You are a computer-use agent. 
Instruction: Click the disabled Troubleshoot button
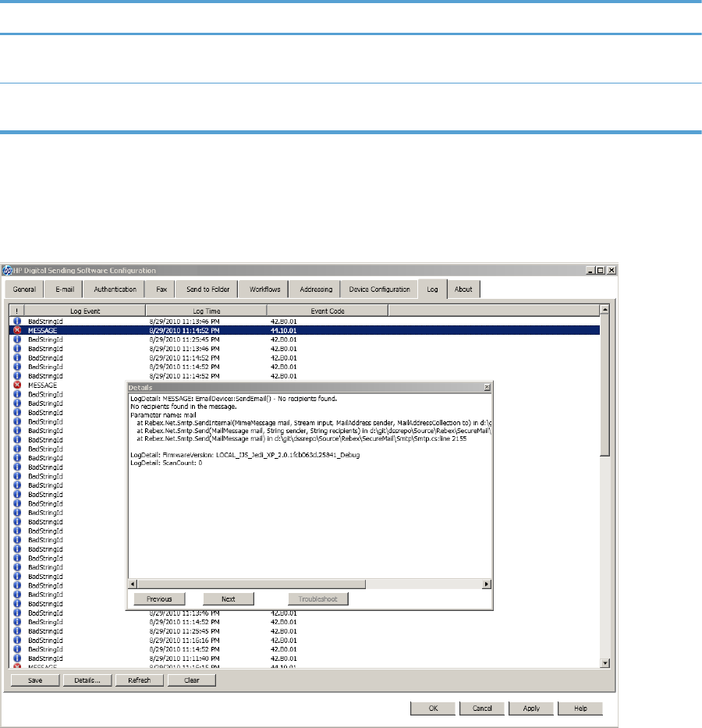click(x=317, y=599)
